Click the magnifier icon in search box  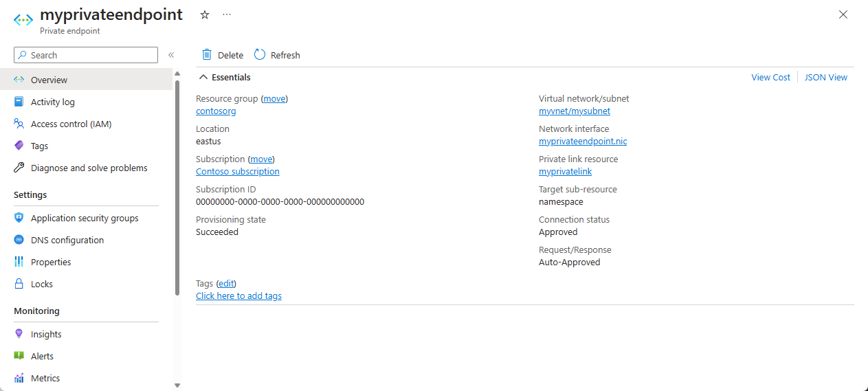click(23, 55)
